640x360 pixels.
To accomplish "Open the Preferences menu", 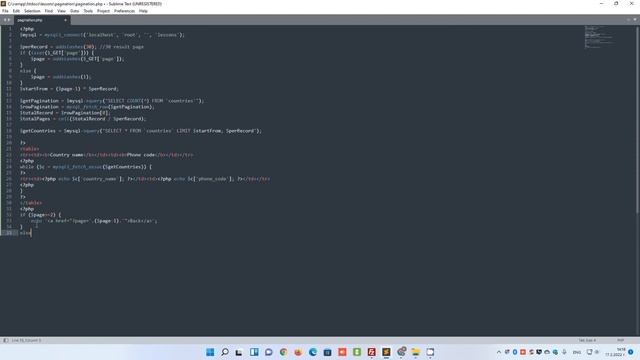I will pyautogui.click(x=124, y=11).
